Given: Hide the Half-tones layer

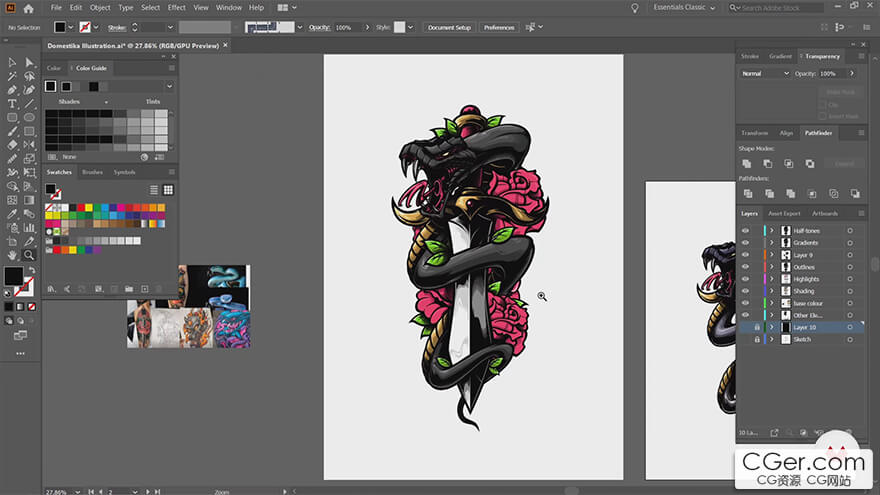Looking at the screenshot, I should pos(745,231).
